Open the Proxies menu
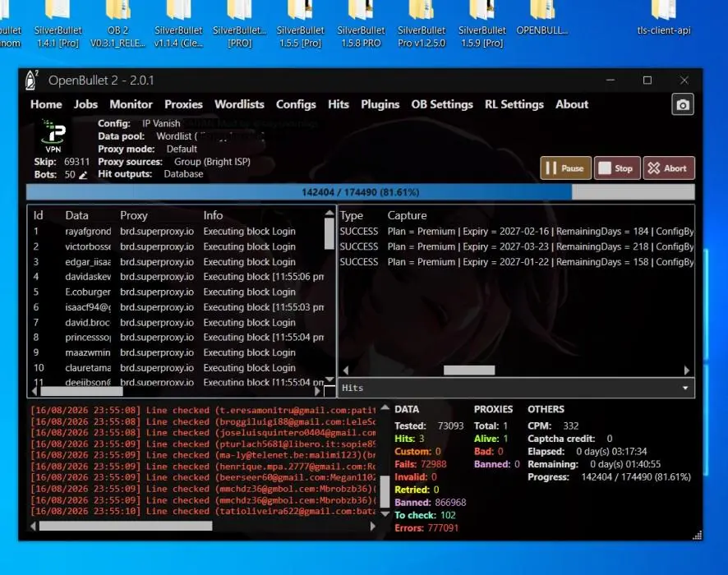 pos(183,104)
